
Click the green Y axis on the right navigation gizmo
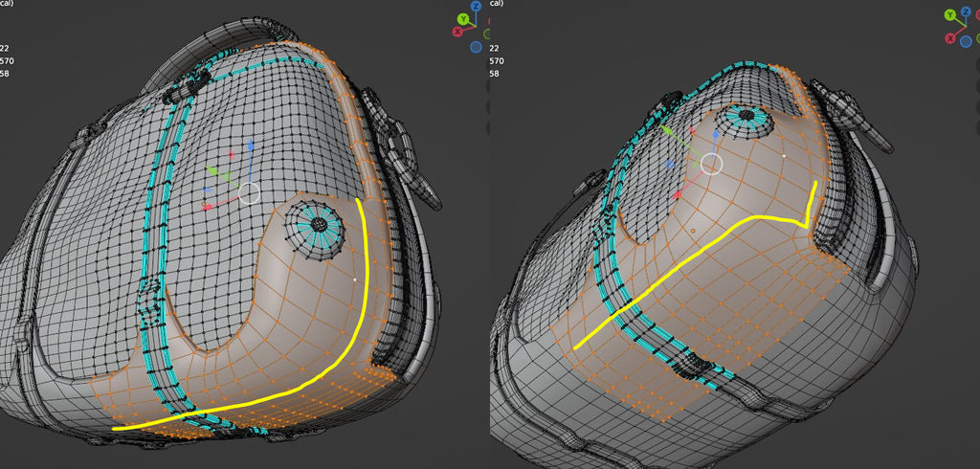[x=949, y=14]
